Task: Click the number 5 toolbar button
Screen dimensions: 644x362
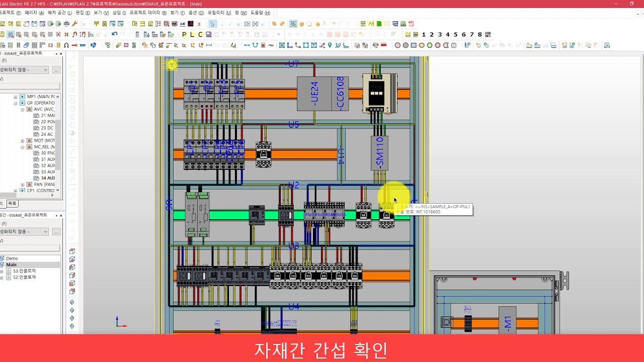Action: pyautogui.click(x=456, y=35)
